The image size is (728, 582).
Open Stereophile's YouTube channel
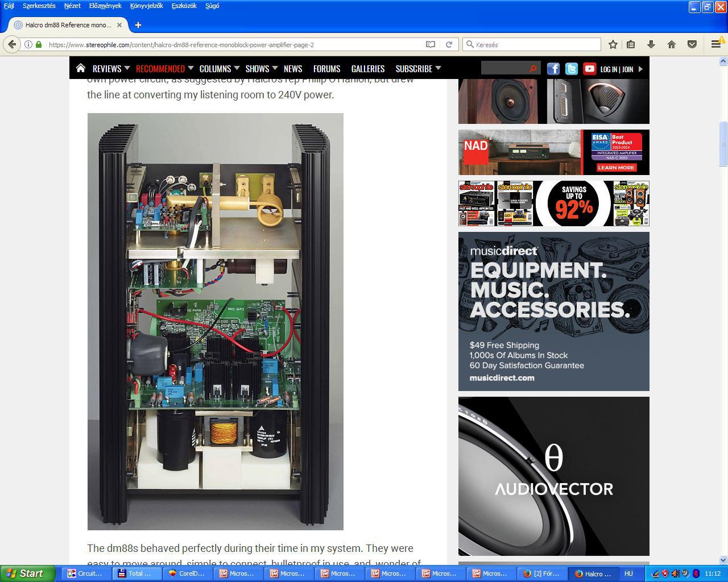tap(590, 69)
